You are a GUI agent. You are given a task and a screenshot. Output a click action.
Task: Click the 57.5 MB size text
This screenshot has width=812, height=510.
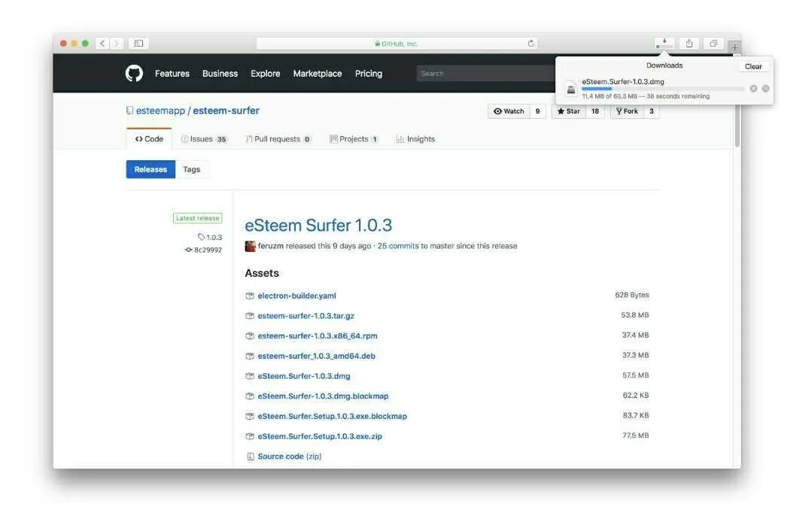click(635, 375)
